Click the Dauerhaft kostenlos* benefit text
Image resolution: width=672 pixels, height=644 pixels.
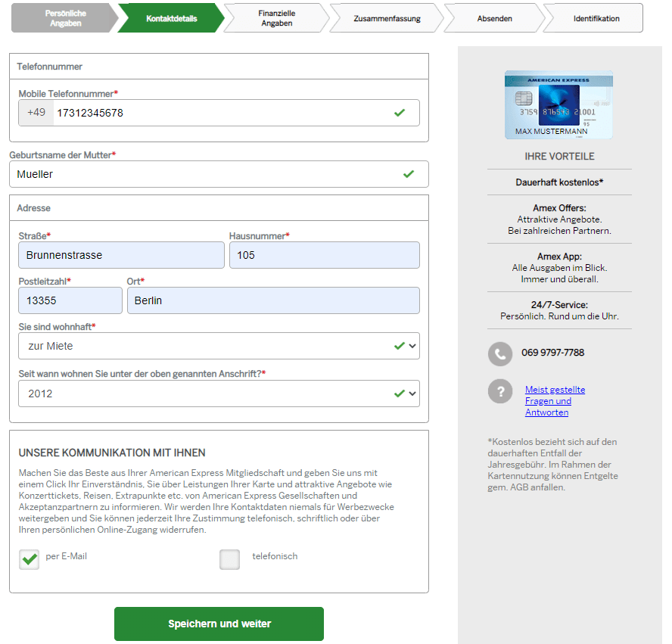pyautogui.click(x=559, y=182)
